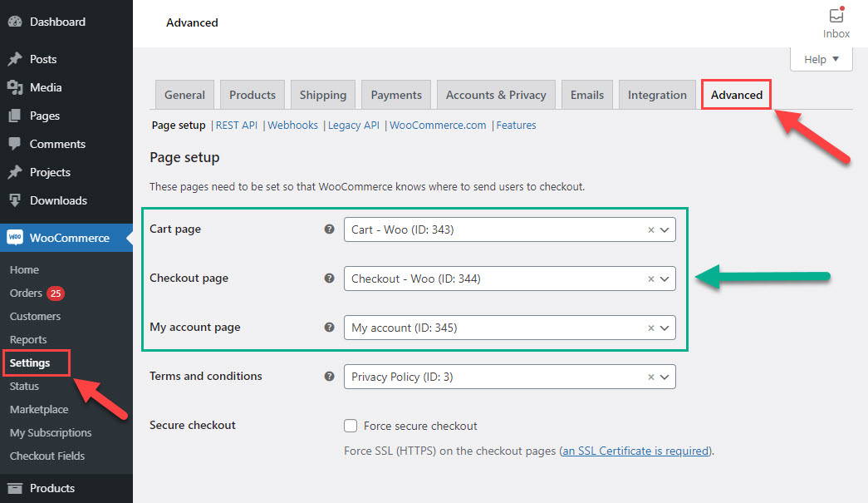Open the Customers submenu item
The width and height of the screenshot is (868, 503).
pyautogui.click(x=35, y=316)
